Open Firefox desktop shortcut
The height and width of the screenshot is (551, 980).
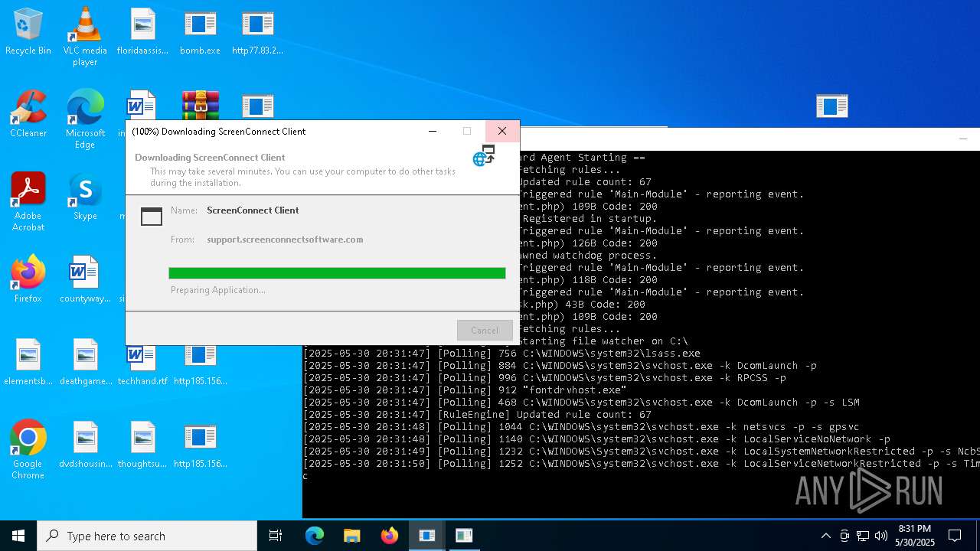[28, 280]
